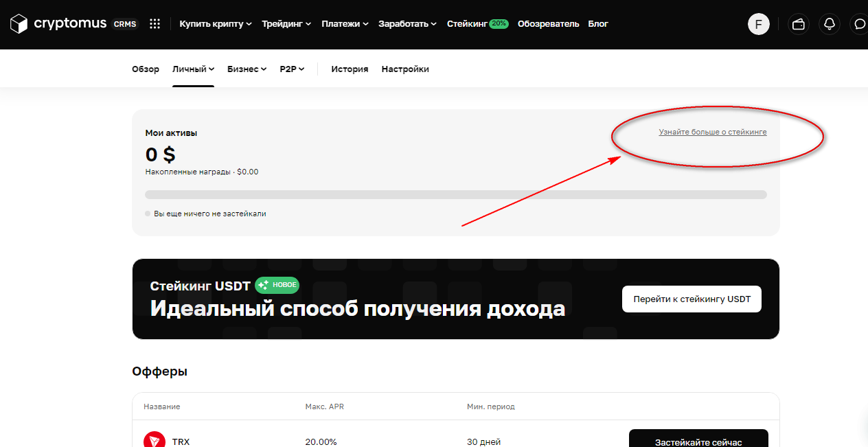Expand the Личный tab dropdown
This screenshot has height=447, width=868.
[x=194, y=69]
